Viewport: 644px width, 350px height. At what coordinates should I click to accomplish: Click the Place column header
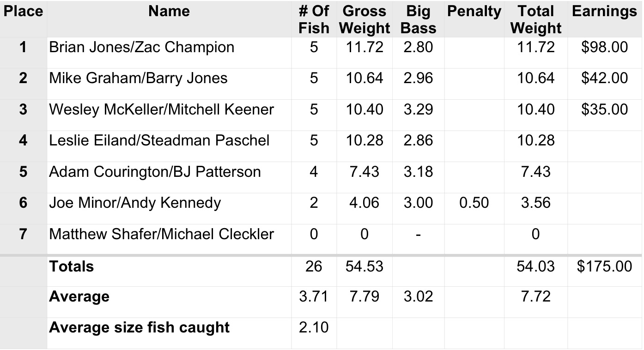click(x=23, y=12)
